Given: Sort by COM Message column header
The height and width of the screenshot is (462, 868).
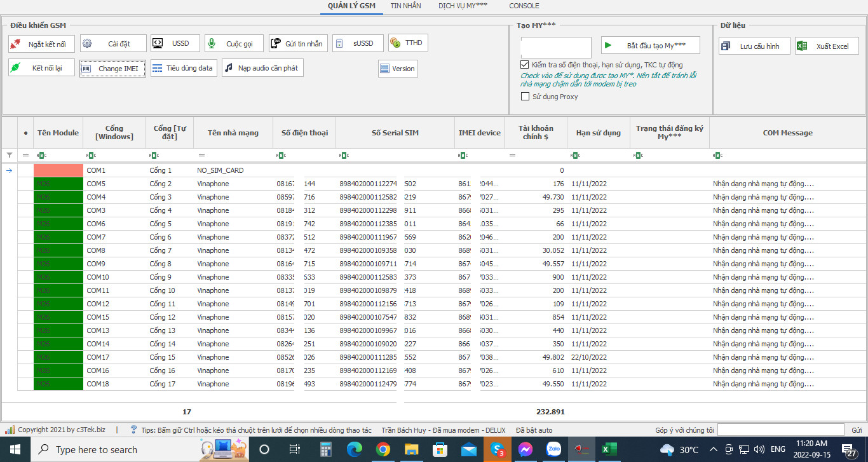Looking at the screenshot, I should pyautogui.click(x=788, y=133).
